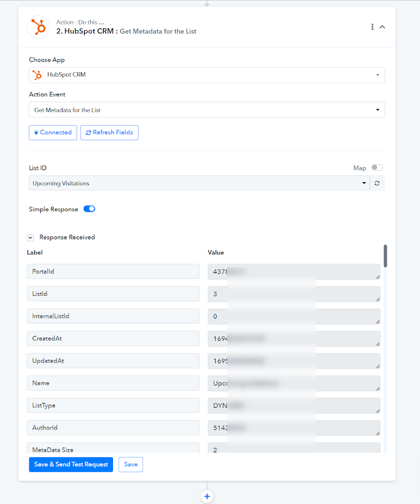Click the Name value box
The width and height of the screenshot is (420, 504).
pyautogui.click(x=294, y=383)
